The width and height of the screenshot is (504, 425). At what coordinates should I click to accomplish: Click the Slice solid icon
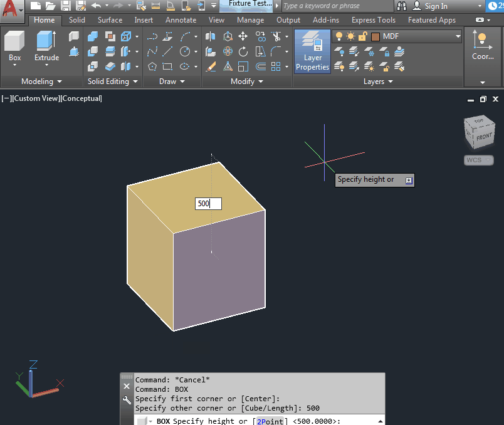(110, 51)
